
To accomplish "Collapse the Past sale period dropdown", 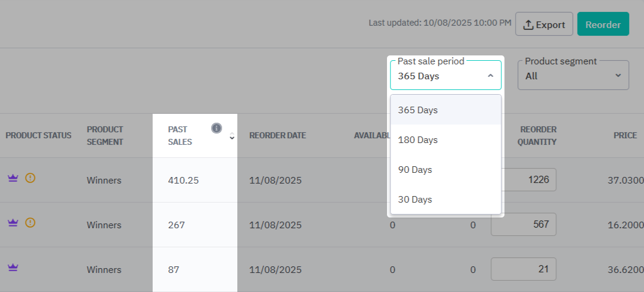I will click(490, 76).
